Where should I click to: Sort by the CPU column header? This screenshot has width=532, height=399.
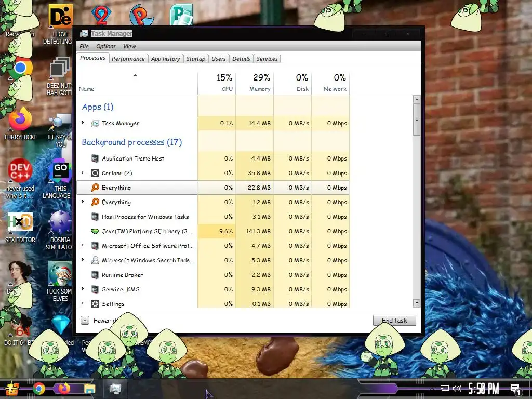(217, 83)
